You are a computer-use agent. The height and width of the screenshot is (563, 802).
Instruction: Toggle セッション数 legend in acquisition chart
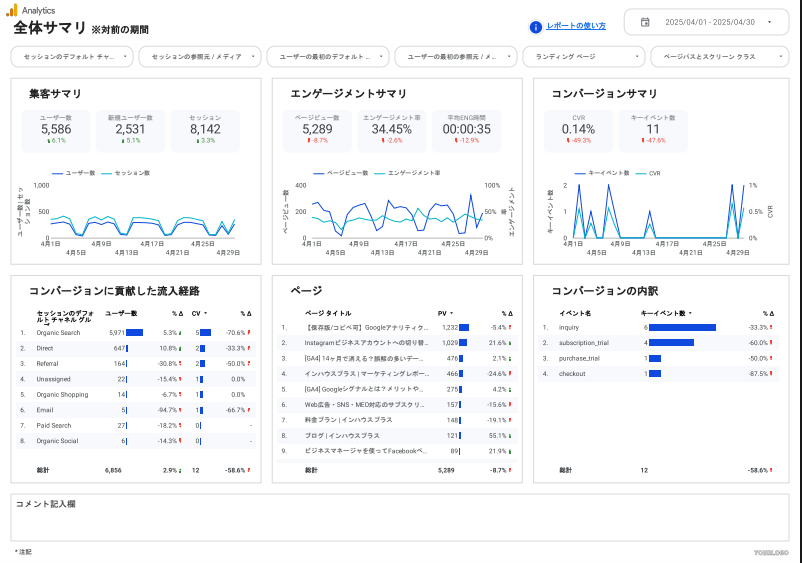(x=125, y=173)
